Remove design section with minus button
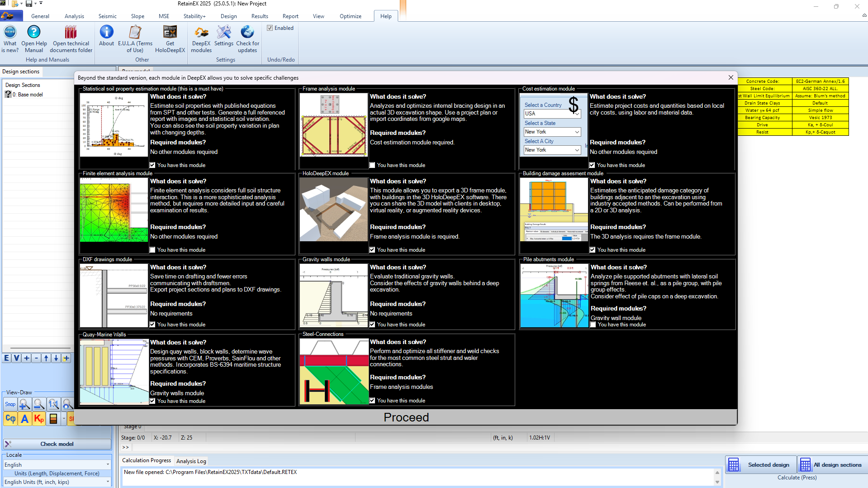This screenshot has width=868, height=488. [36, 358]
